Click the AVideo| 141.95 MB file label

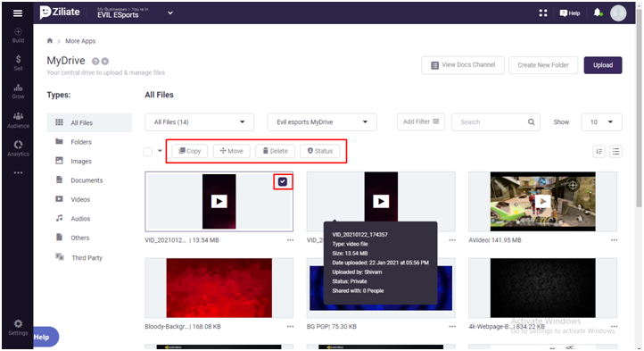tap(495, 240)
